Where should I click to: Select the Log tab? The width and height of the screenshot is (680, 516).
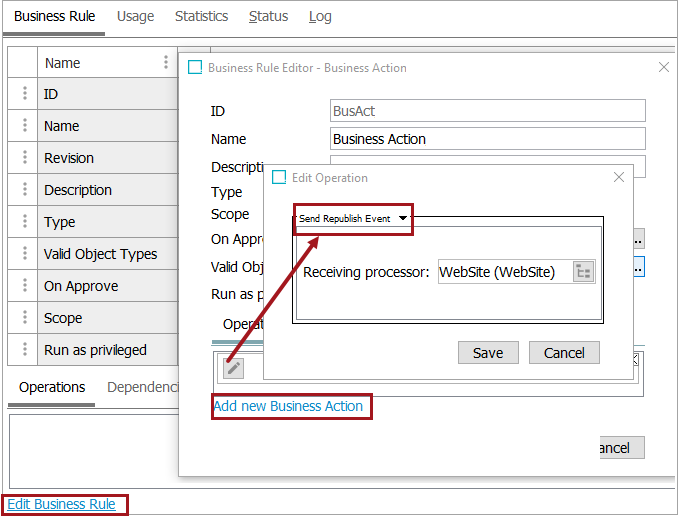click(x=320, y=16)
